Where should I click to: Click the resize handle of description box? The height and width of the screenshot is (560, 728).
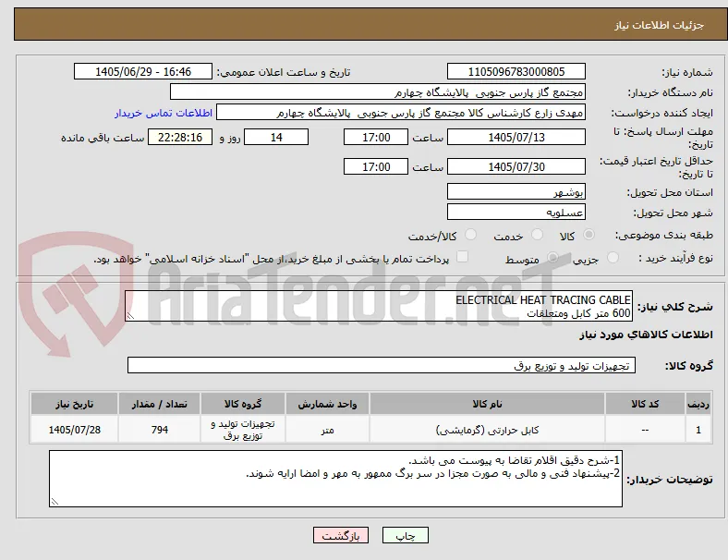[131, 316]
